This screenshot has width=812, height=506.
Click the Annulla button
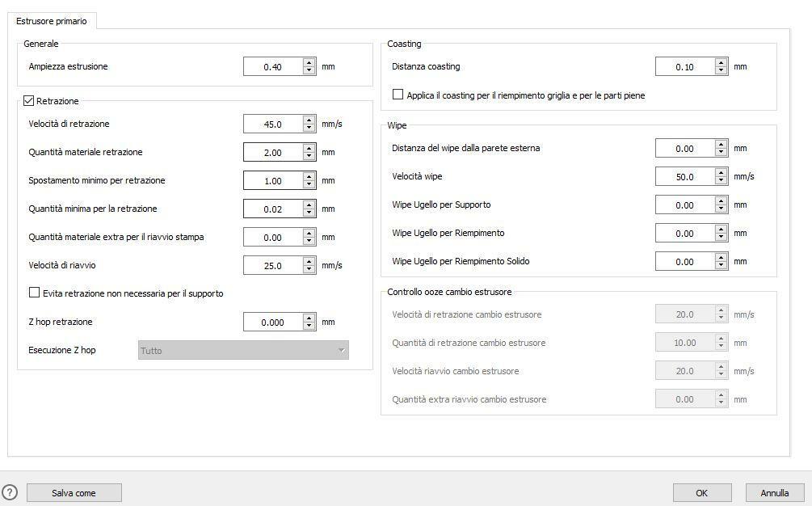pos(774,492)
